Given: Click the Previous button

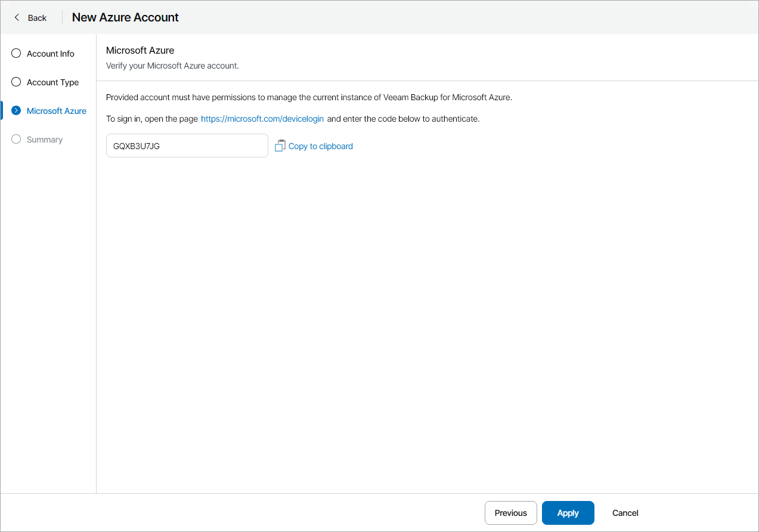Looking at the screenshot, I should point(510,512).
